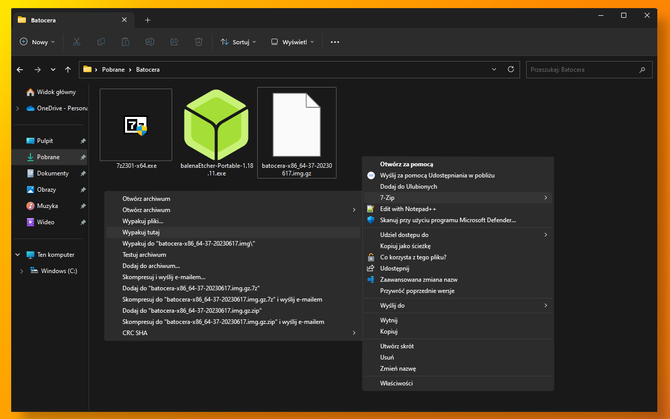This screenshot has width=670, height=419.
Task: Choose Kopiuj jako ścieżkę
Action: click(458, 246)
